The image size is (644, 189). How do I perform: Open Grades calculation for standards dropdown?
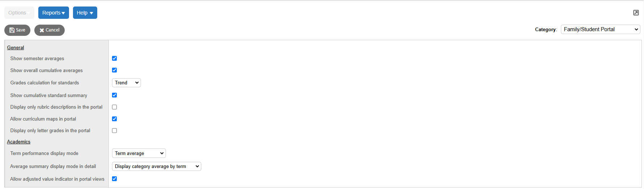(x=126, y=83)
